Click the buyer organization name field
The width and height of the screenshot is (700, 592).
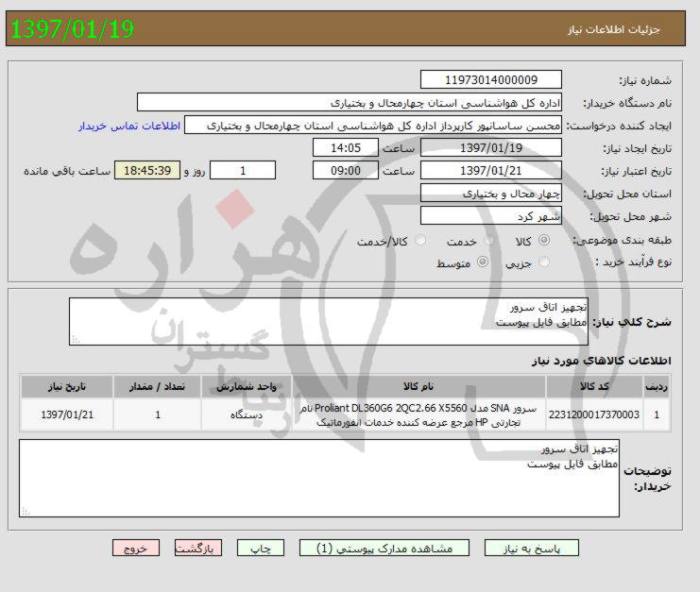(x=350, y=103)
